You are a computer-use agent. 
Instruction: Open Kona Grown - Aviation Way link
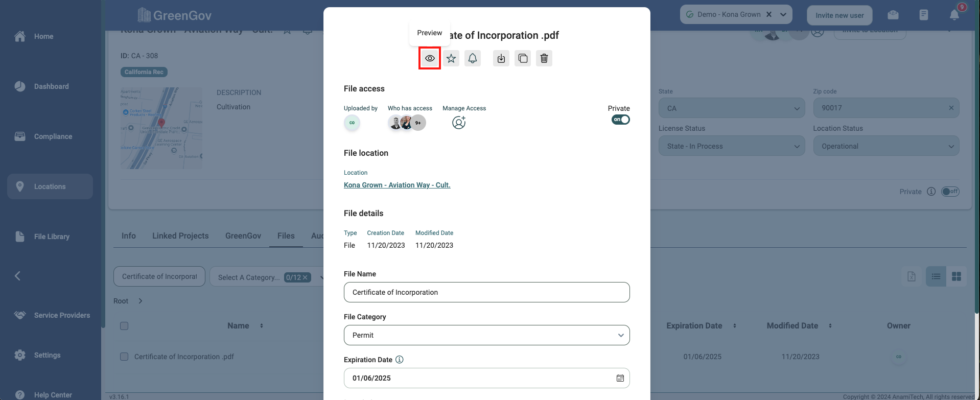pos(397,185)
